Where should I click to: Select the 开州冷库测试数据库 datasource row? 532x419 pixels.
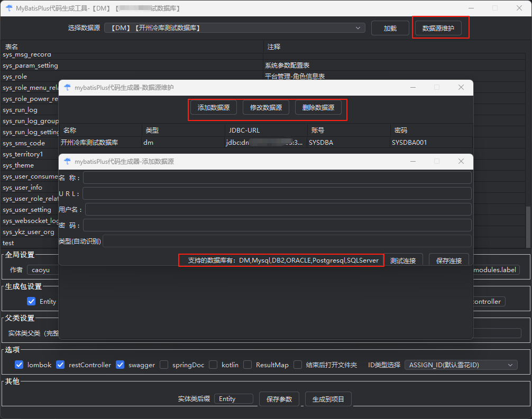[90, 142]
